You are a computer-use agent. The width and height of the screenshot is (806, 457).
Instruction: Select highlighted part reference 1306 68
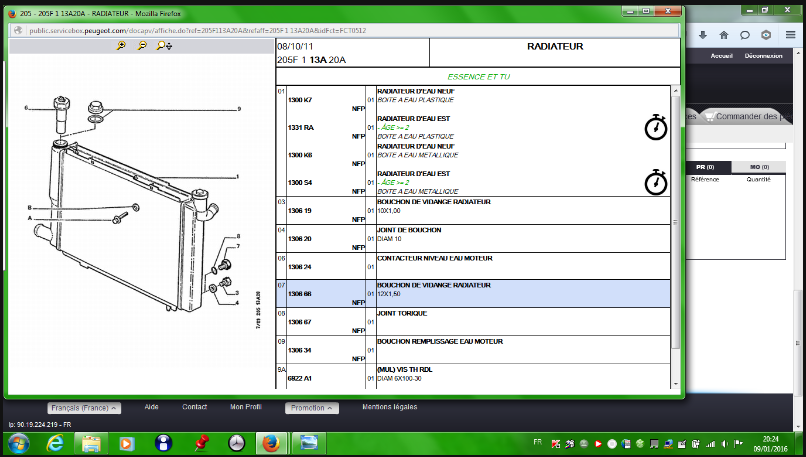tap(300, 294)
